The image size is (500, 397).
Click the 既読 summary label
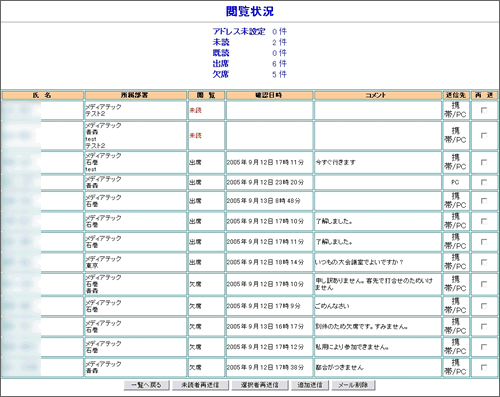tap(221, 53)
